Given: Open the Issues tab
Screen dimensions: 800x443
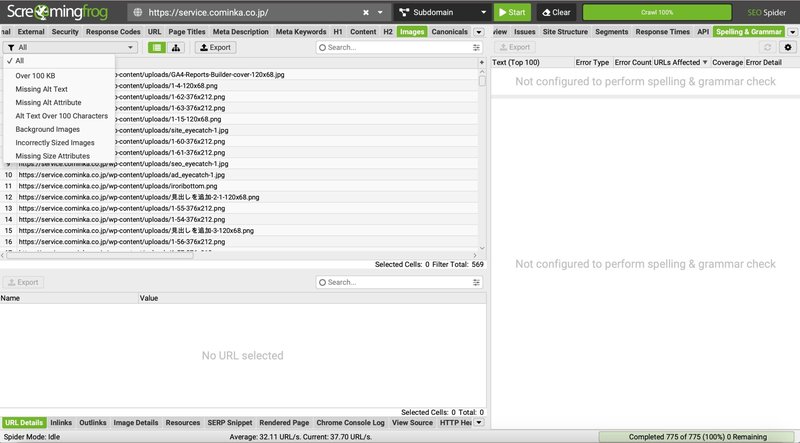Looking at the screenshot, I should point(525,32).
